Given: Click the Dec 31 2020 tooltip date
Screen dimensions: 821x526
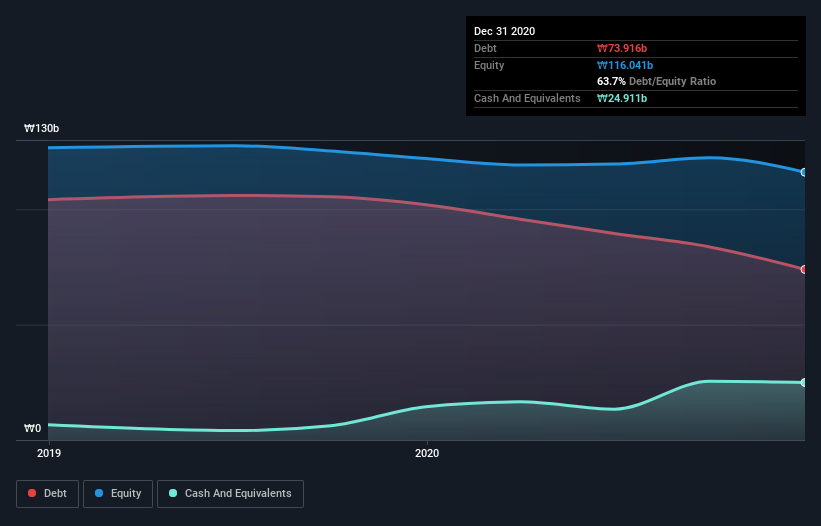Looking at the screenshot, I should (504, 31).
